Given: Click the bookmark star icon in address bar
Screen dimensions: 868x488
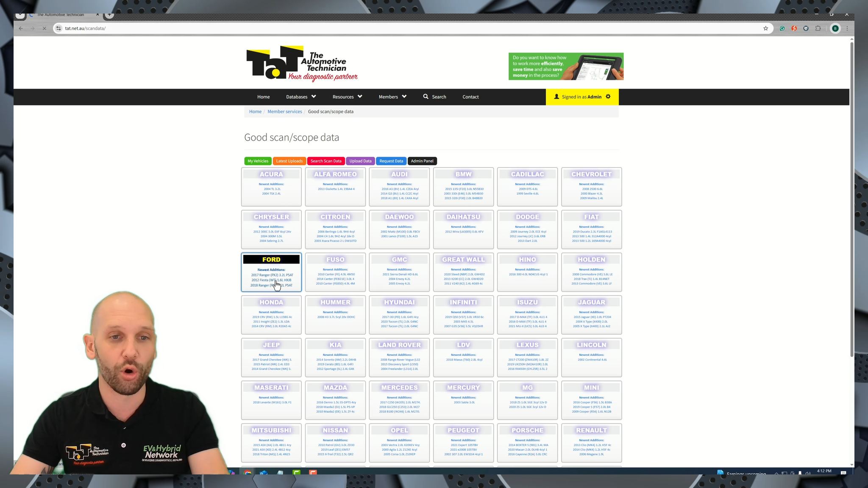Looking at the screenshot, I should (765, 28).
